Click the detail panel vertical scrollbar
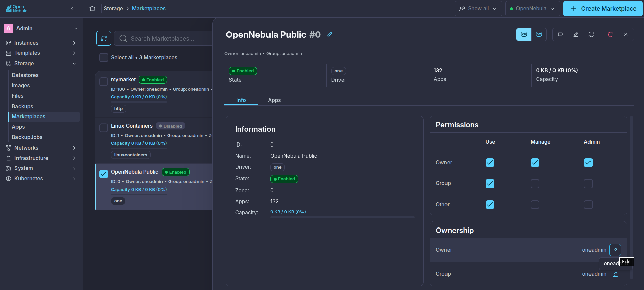Screen dimensions: 644x290 tap(631, 198)
